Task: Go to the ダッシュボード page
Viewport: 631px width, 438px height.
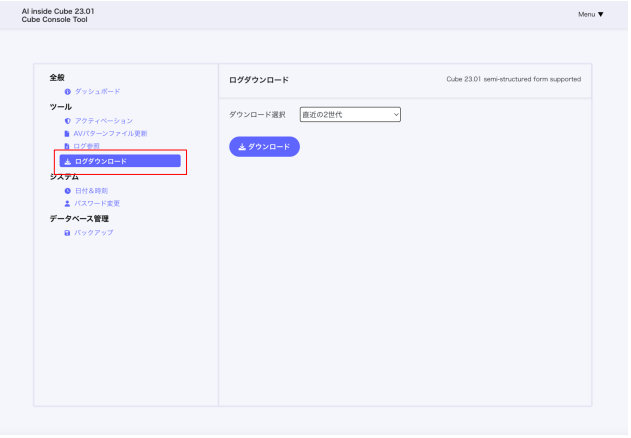Action: click(x=97, y=92)
